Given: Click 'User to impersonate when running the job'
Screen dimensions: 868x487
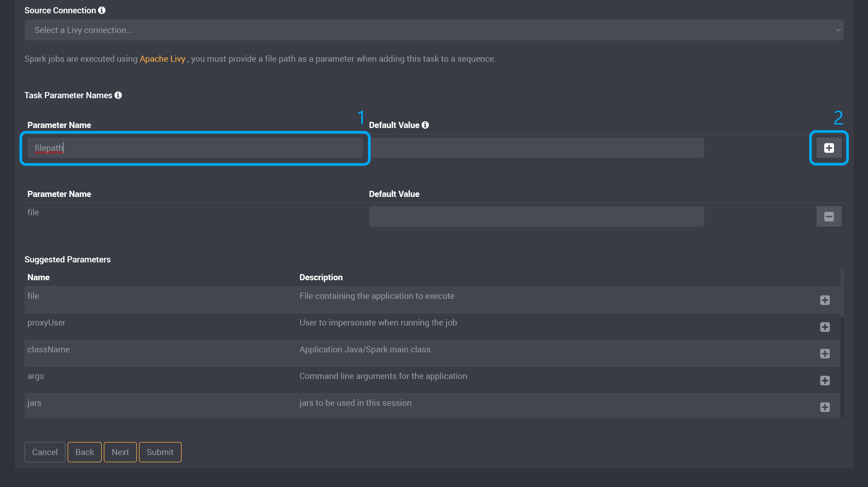Looking at the screenshot, I should pyautogui.click(x=378, y=323).
